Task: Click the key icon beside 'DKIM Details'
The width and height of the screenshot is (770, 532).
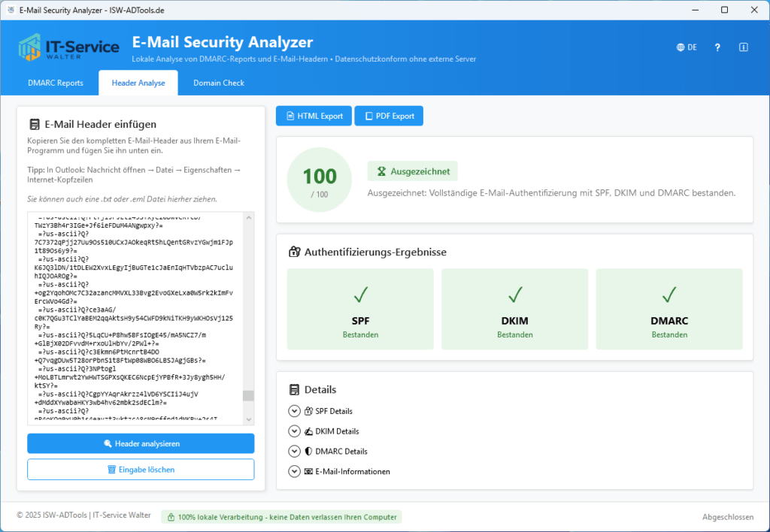Action: tap(309, 431)
